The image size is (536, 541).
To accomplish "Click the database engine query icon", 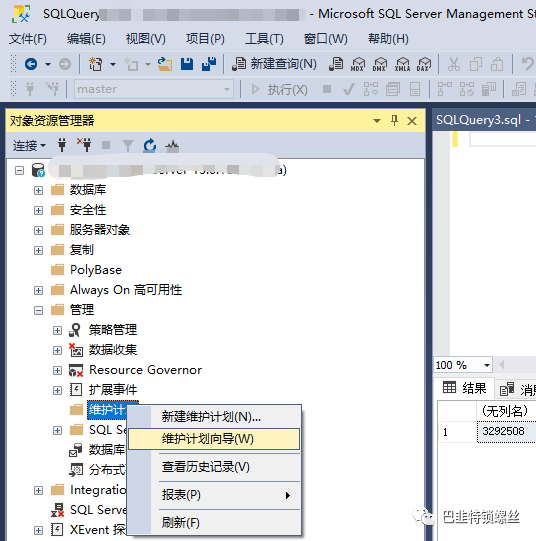I will click(336, 64).
